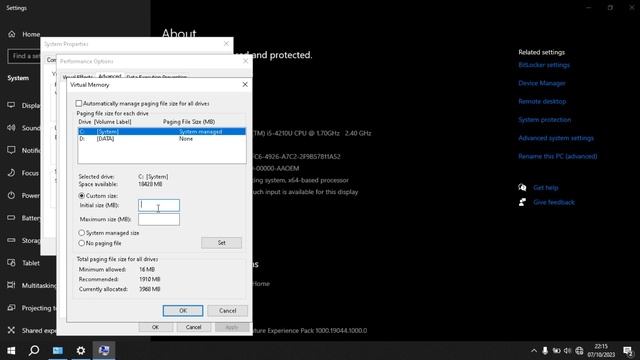Open System protection link
The height and width of the screenshot is (360, 640).
[544, 120]
